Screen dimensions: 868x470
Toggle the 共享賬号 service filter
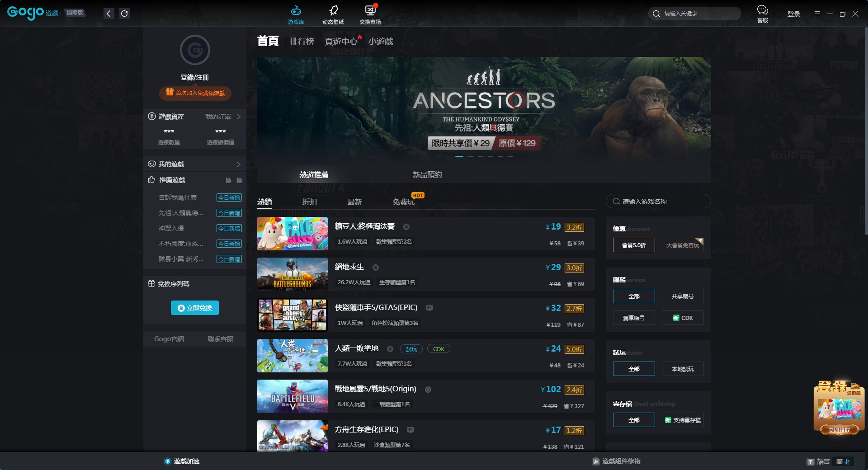(x=682, y=296)
